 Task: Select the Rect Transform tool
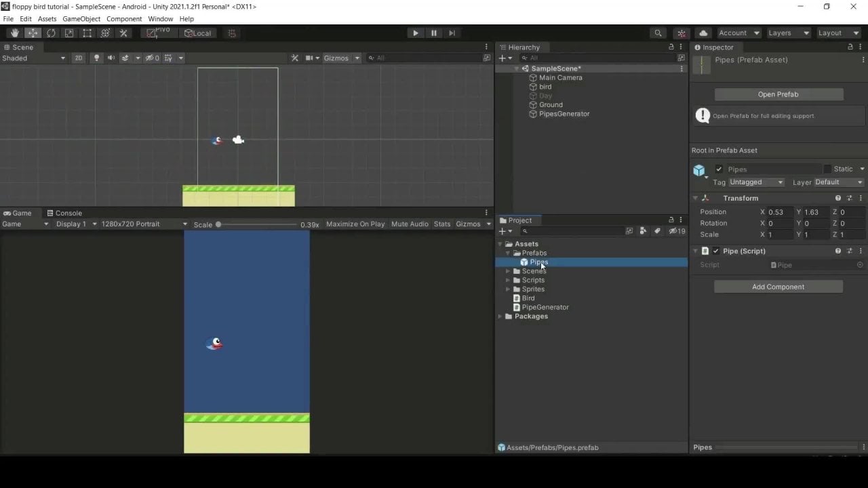(x=87, y=33)
